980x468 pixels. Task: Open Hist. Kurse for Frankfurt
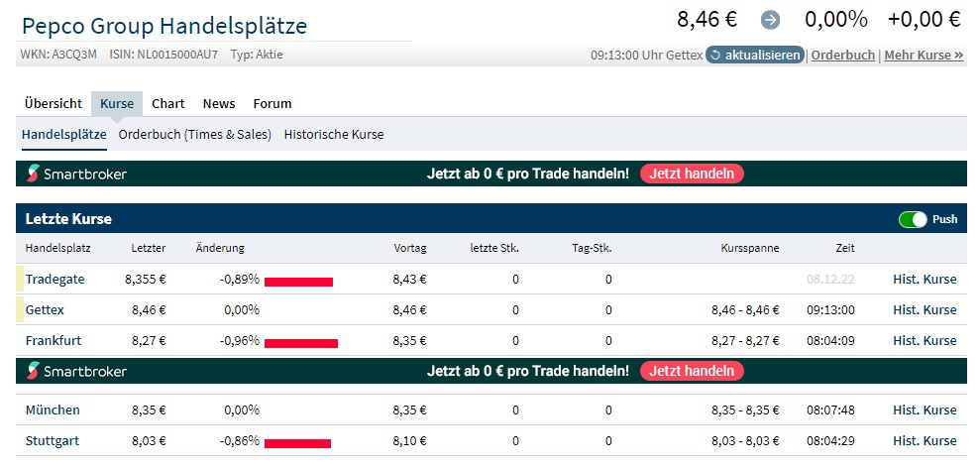(925, 341)
